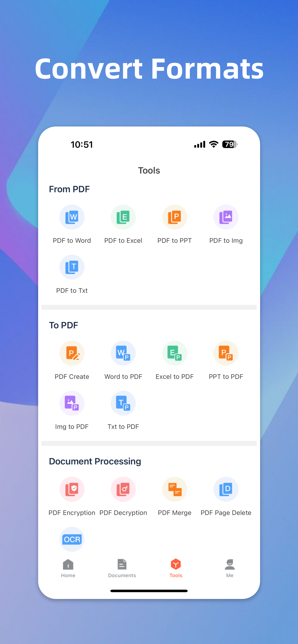This screenshot has height=644, width=298.
Task: Click the 'To PDF' section heading
Action: [x=63, y=325]
